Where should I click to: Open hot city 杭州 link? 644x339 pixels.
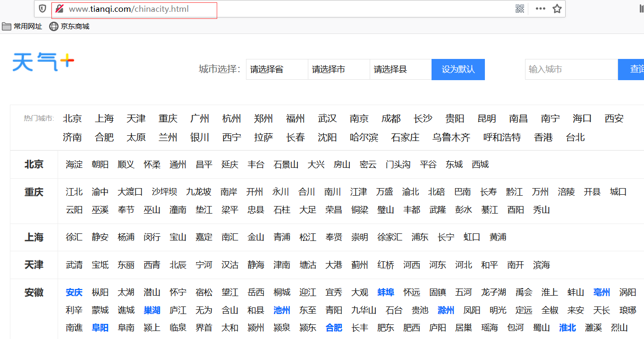coord(232,118)
